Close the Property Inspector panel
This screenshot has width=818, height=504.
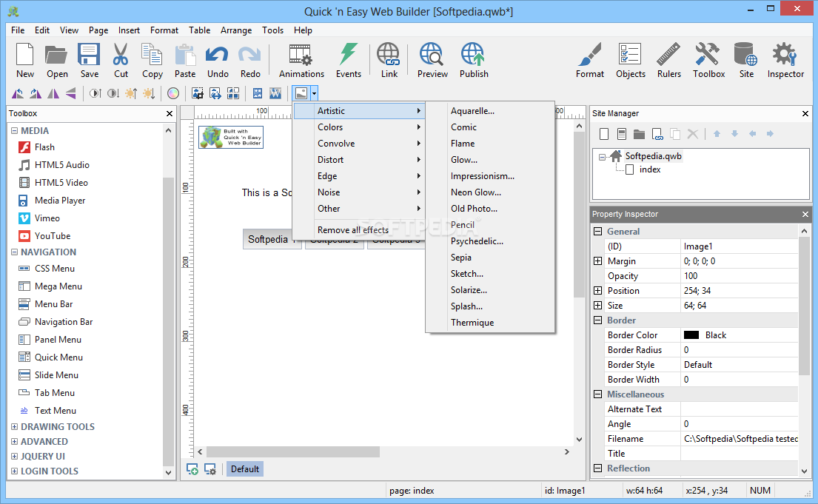point(805,214)
